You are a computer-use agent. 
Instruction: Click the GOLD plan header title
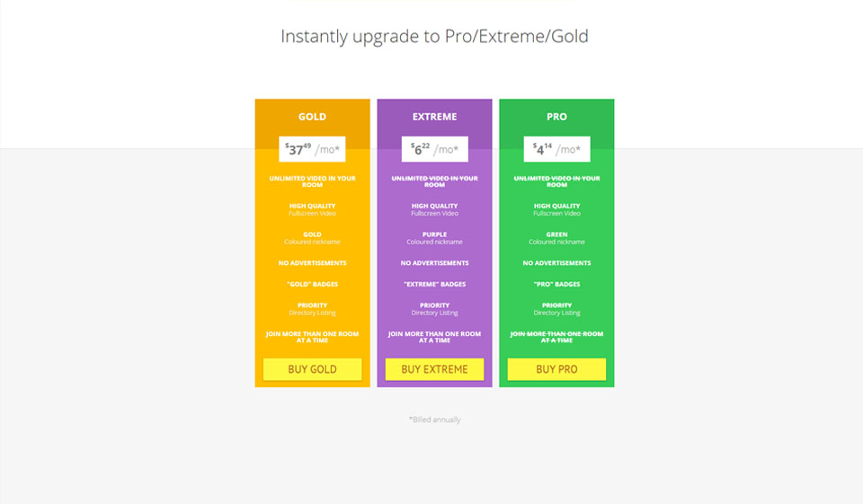click(x=312, y=117)
